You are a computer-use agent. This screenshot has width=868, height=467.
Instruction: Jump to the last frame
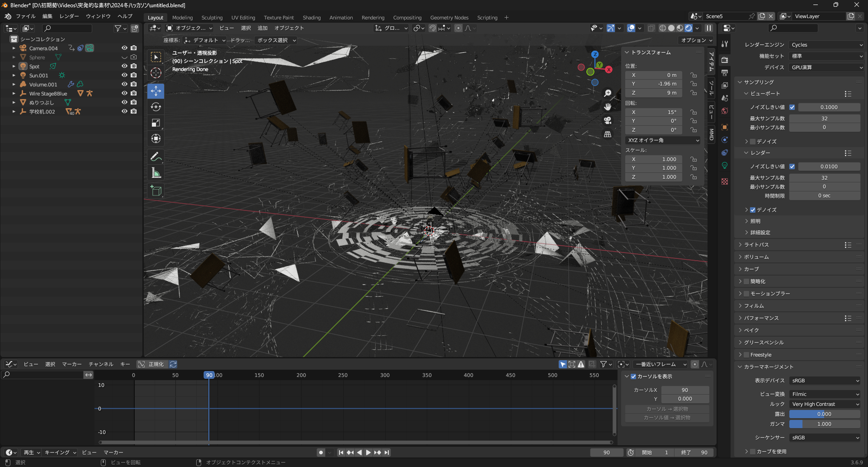click(387, 453)
